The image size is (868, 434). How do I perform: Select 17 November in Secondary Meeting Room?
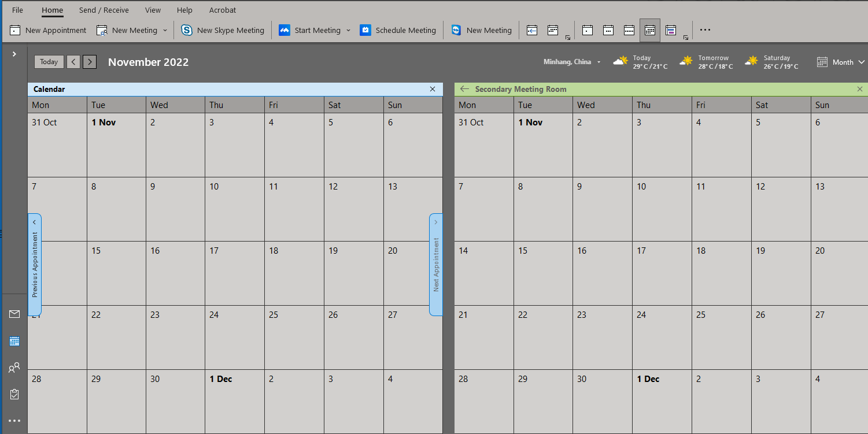pos(662,273)
